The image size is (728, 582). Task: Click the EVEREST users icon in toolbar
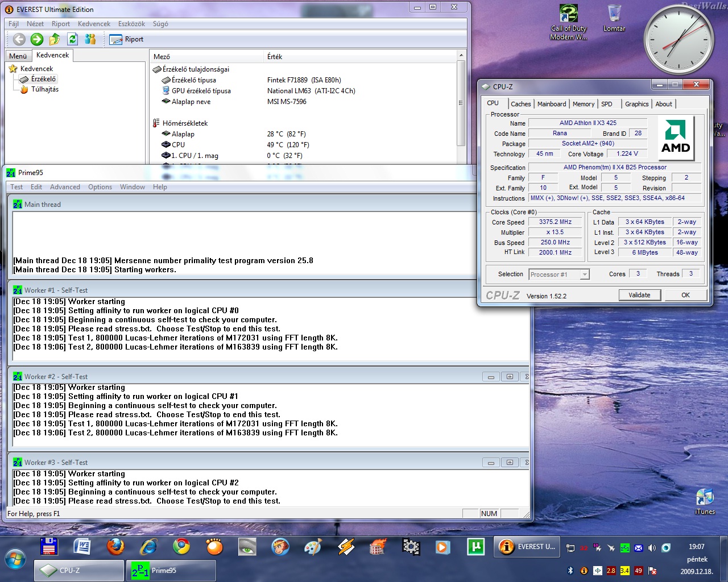click(x=90, y=39)
